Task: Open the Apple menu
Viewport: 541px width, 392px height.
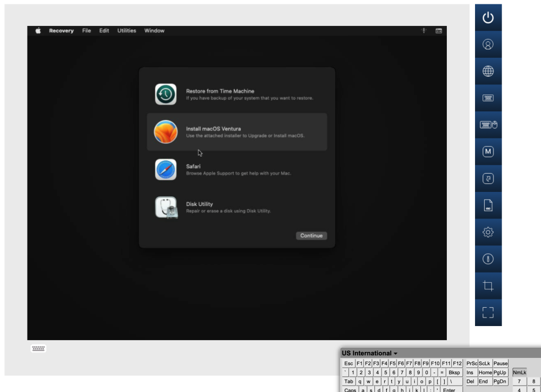Action: tap(38, 31)
